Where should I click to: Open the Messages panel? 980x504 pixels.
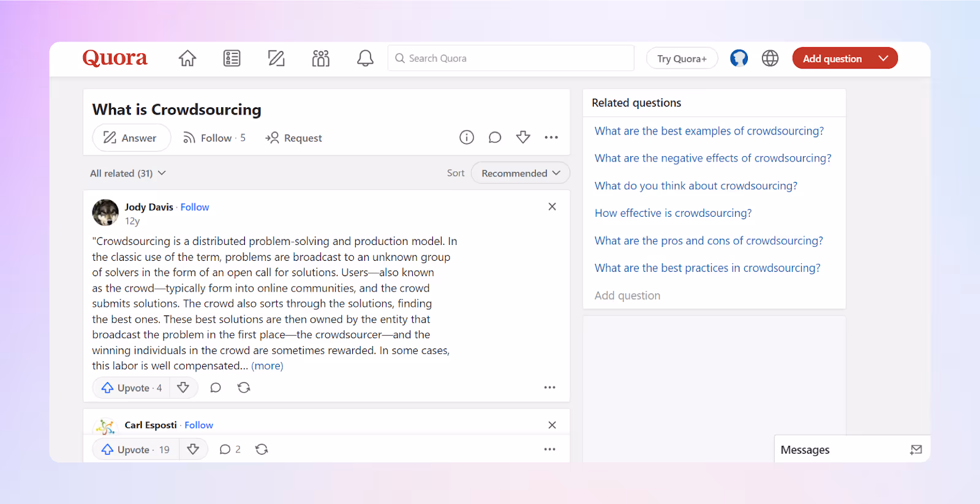pyautogui.click(x=805, y=450)
